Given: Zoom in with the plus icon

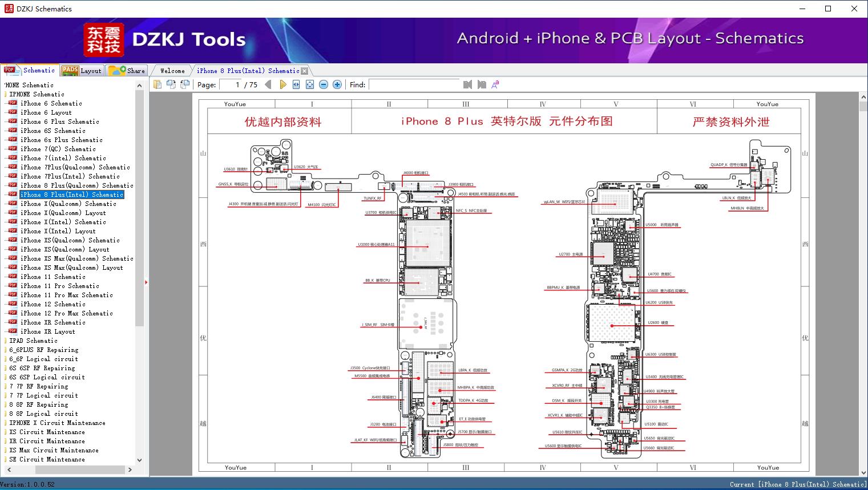Looking at the screenshot, I should pyautogui.click(x=337, y=84).
